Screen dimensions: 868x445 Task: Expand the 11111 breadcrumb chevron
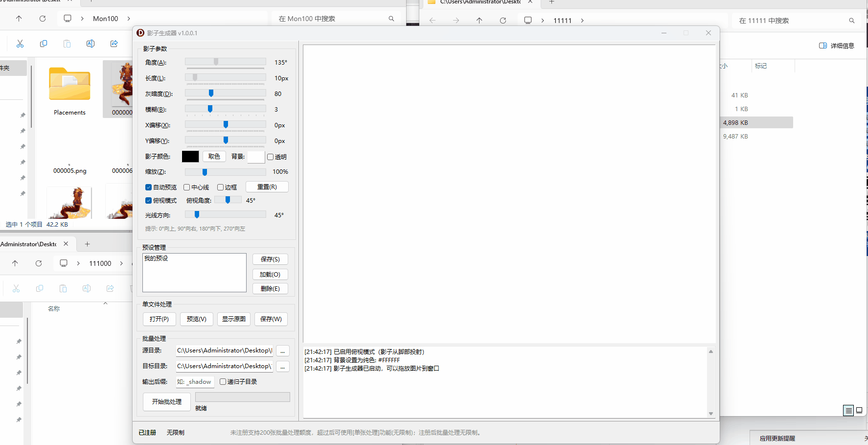pos(582,21)
